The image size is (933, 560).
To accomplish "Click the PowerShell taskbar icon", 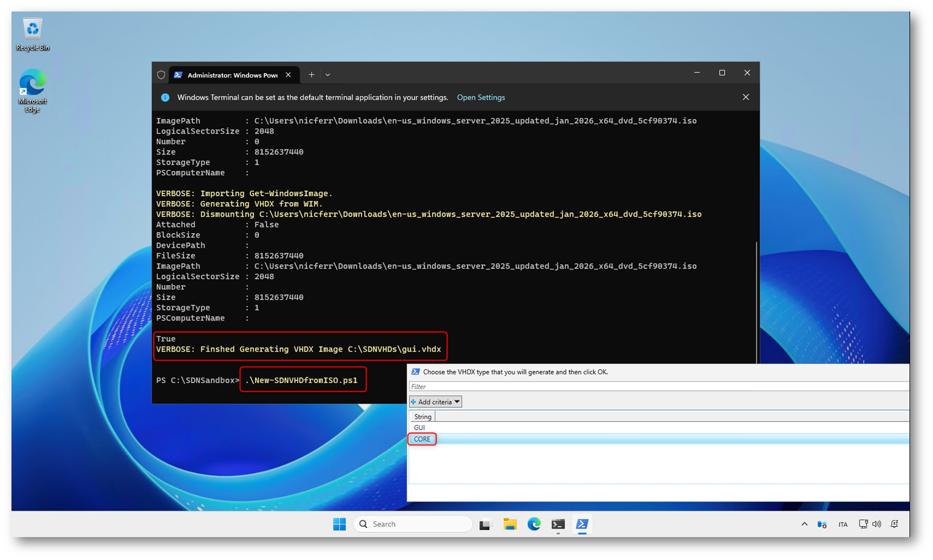I will pos(582,524).
